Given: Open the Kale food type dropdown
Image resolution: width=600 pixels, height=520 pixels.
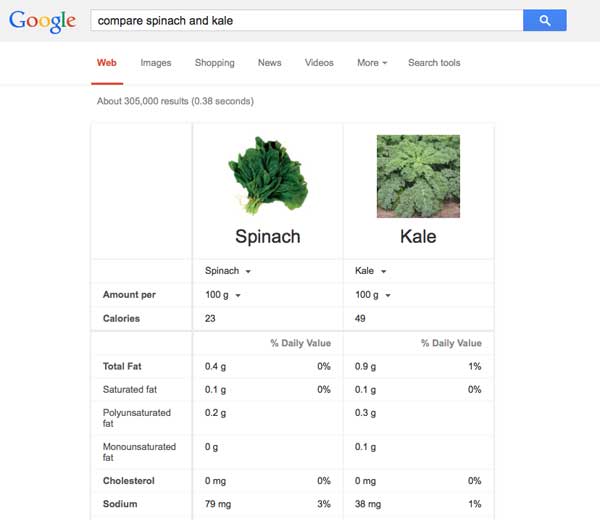Looking at the screenshot, I should (x=370, y=271).
